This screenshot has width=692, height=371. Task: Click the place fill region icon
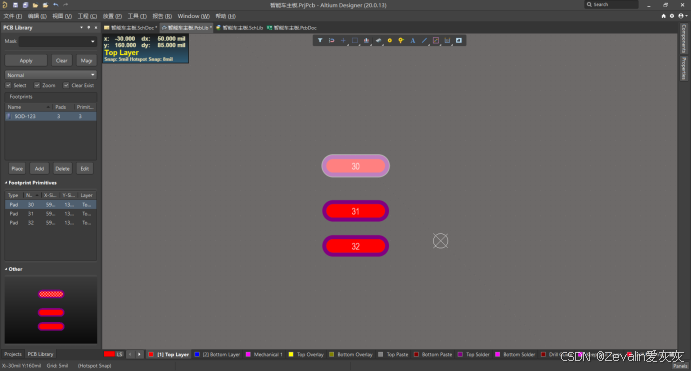tap(459, 41)
